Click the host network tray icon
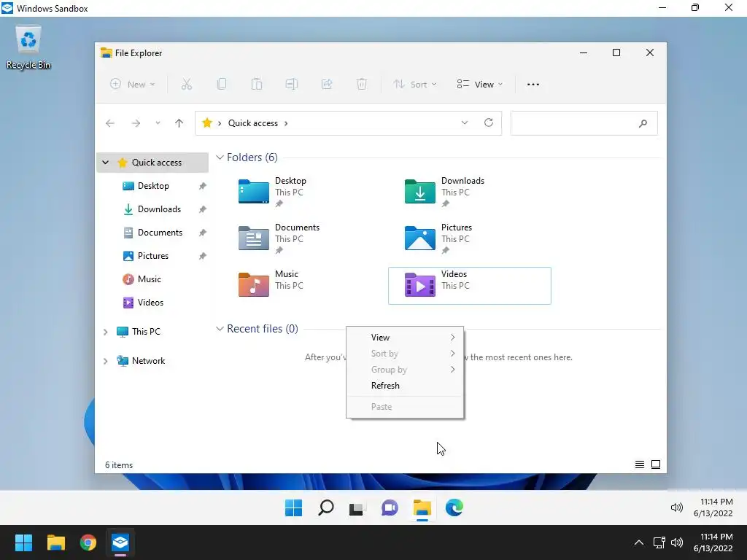This screenshot has width=747, height=560. [659, 542]
